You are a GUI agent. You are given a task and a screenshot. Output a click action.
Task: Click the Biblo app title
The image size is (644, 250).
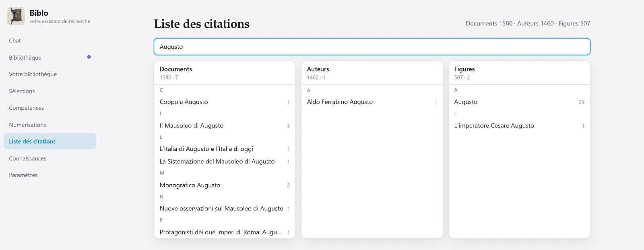[39, 13]
